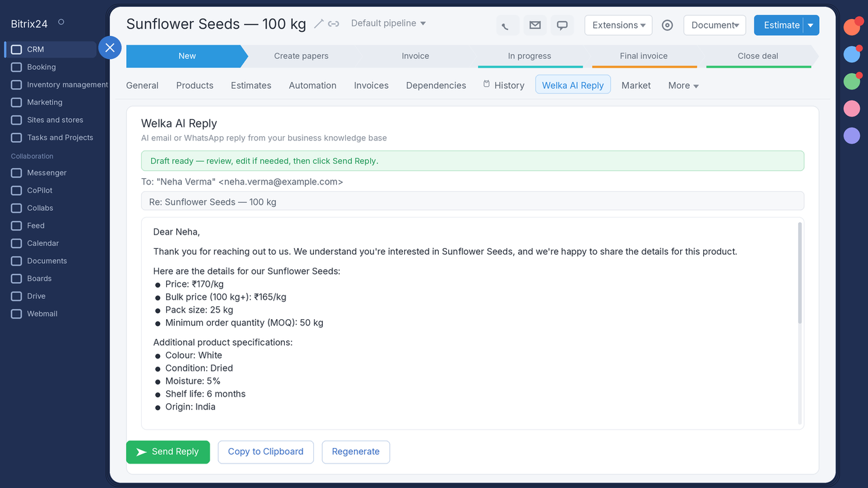Click the phone call icon
Viewport: 868px width, 488px height.
(507, 25)
